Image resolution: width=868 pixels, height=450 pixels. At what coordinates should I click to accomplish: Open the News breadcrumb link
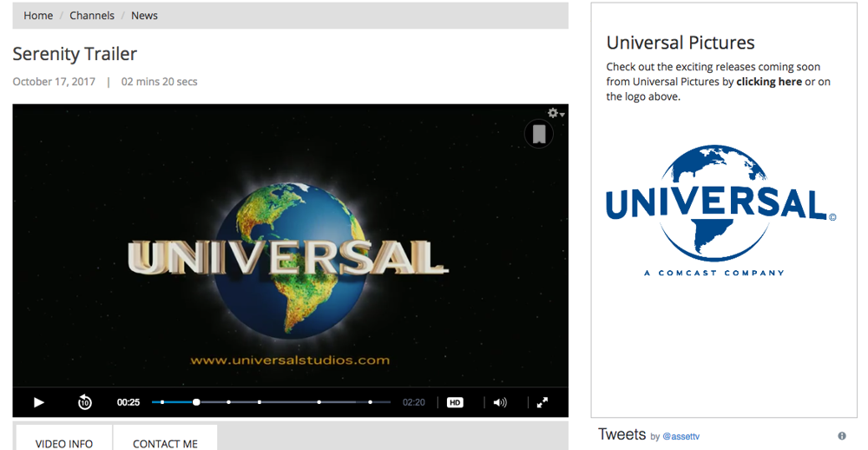tap(144, 16)
